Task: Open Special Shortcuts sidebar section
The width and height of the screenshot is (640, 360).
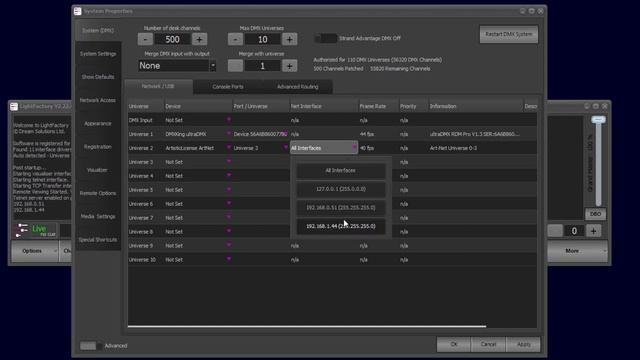Action: [x=98, y=240]
